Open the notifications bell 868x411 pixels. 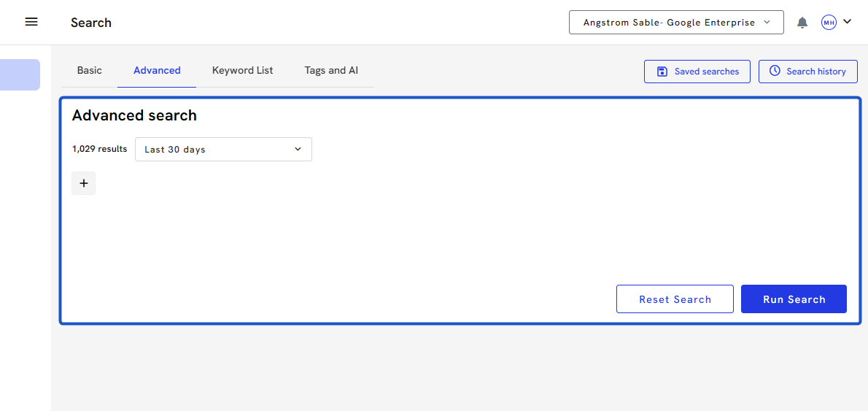click(x=802, y=23)
